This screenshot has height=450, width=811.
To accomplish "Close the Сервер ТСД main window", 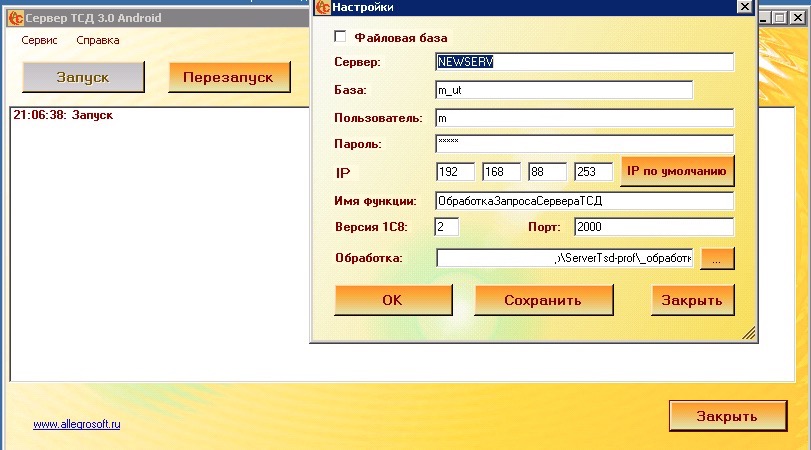I will [x=798, y=18].
